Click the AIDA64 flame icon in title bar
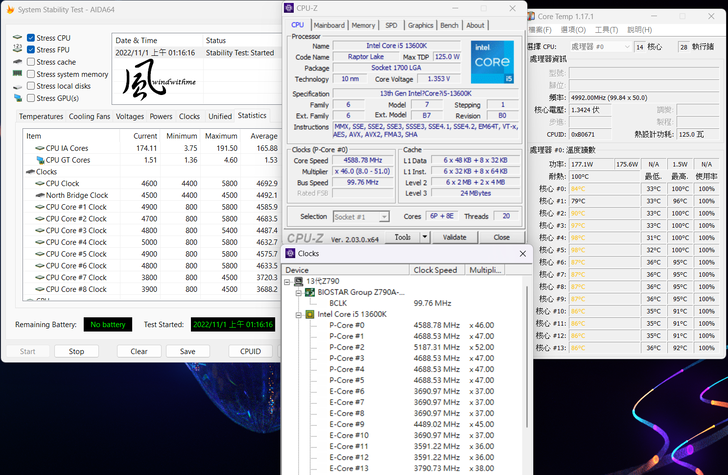This screenshot has height=475, width=728. pyautogui.click(x=10, y=11)
